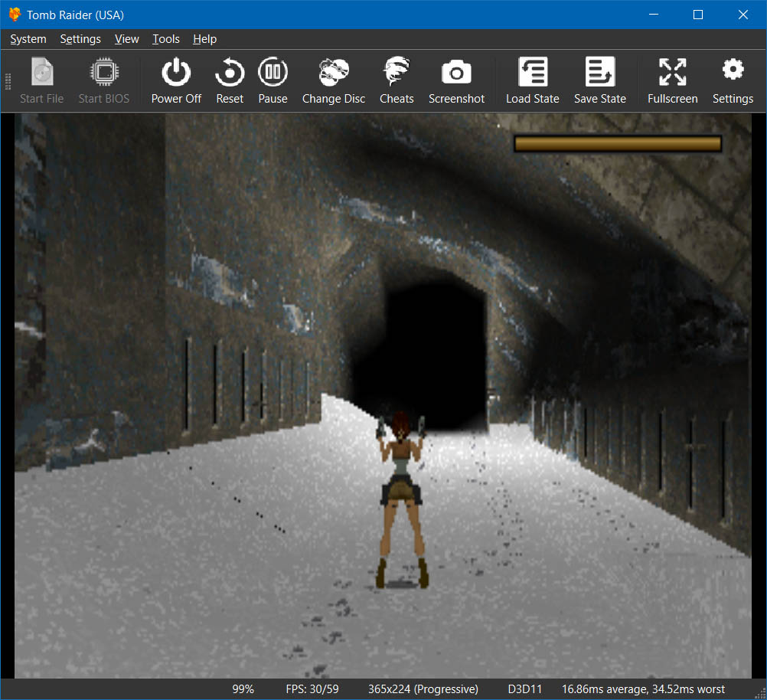767x700 pixels.
Task: Click the FPS: 30/59 status readout
Action: [312, 689]
